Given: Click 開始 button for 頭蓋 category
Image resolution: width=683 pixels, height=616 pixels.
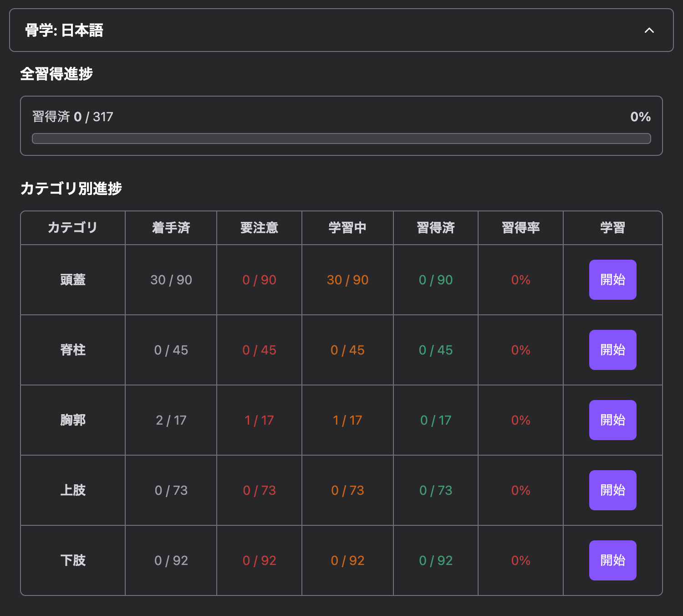Looking at the screenshot, I should coord(613,280).
